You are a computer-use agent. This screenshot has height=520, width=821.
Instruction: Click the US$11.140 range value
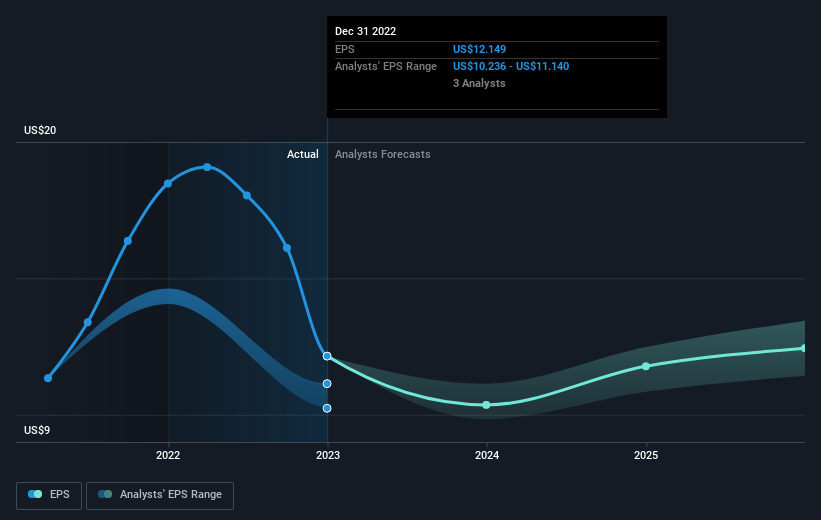542,67
